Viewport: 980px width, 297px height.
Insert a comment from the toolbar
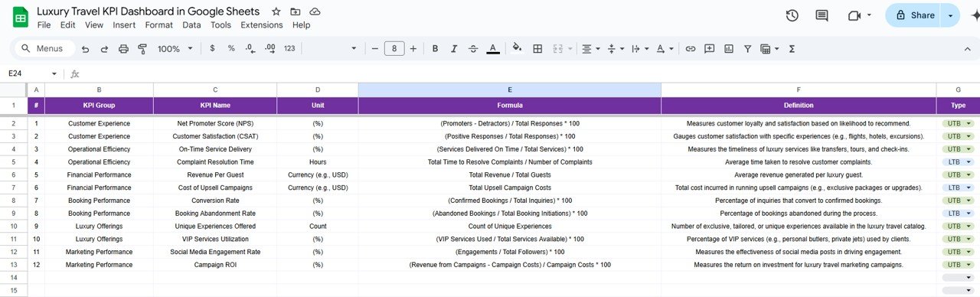(x=709, y=49)
